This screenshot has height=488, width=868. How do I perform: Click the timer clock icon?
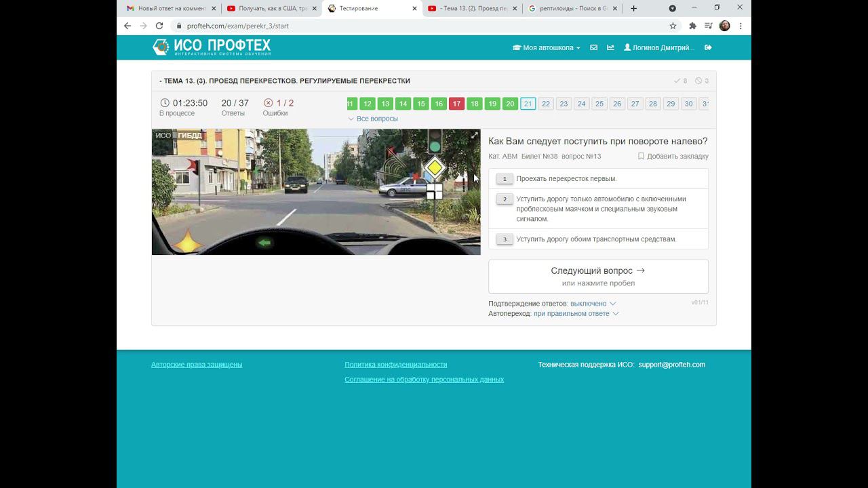point(165,103)
